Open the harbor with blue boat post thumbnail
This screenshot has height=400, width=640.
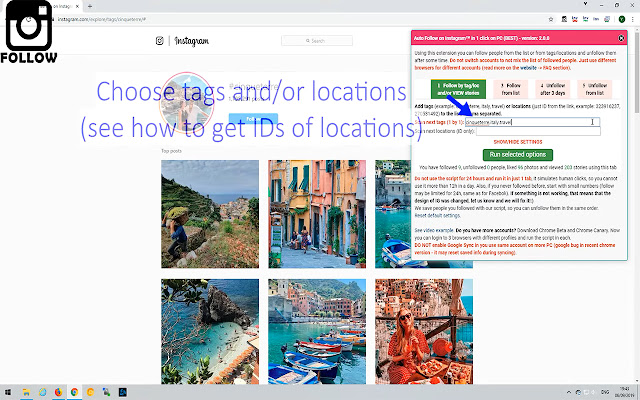393,214
